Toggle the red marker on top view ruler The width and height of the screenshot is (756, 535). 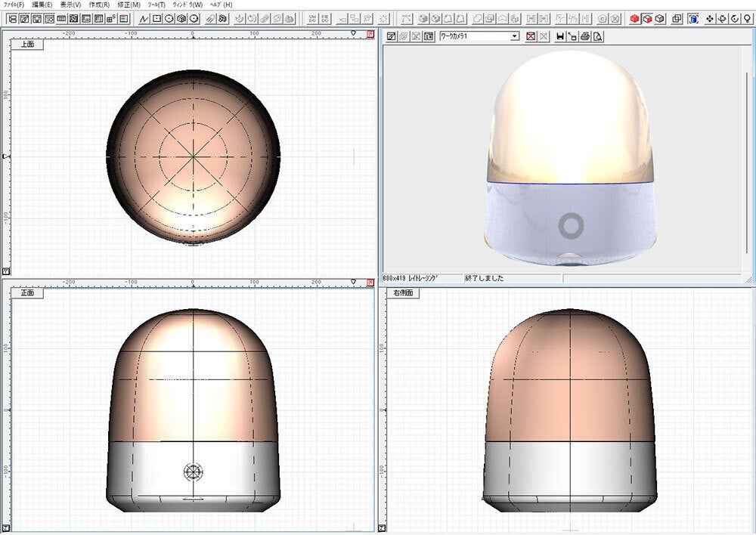370,34
